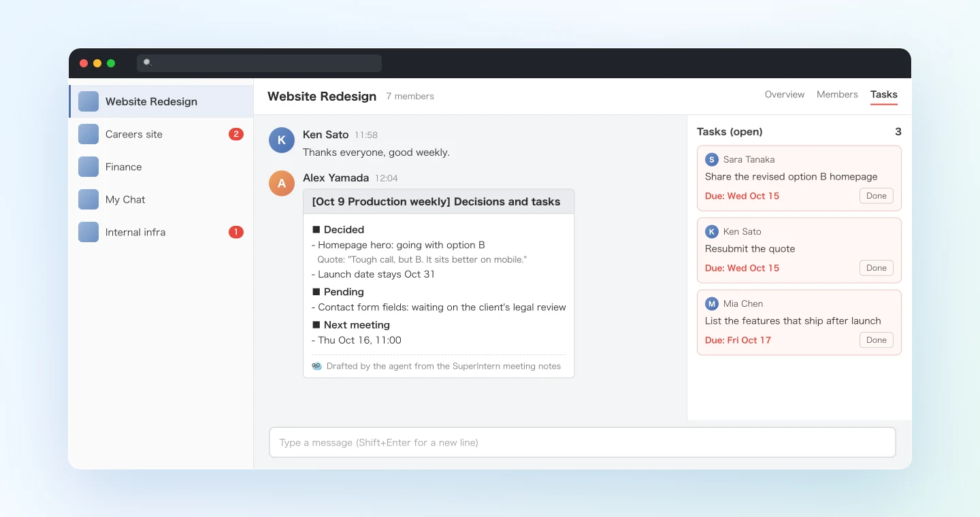Click the unread badge 2 on Careers site
The height and width of the screenshot is (517, 980).
click(236, 134)
